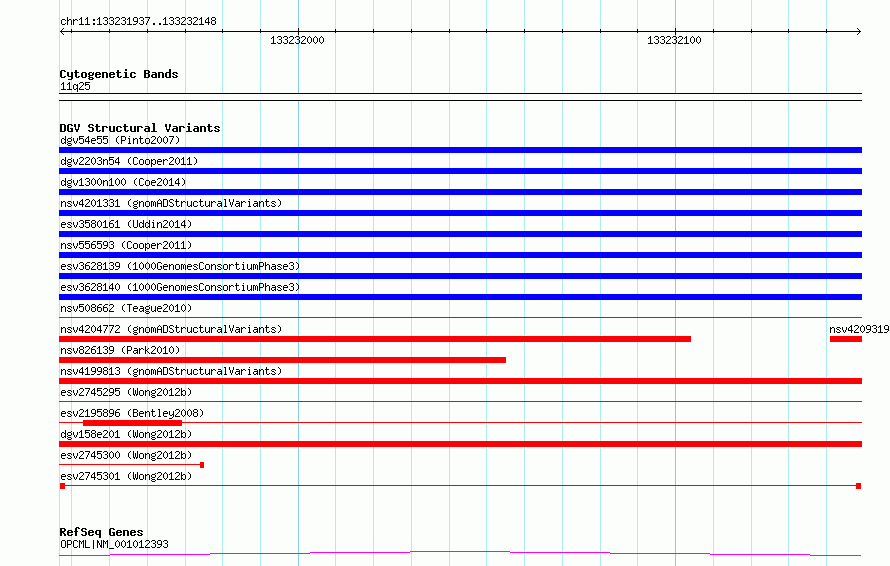The width and height of the screenshot is (890, 566).
Task: Click ruler position 133232100
Action: 674,40
